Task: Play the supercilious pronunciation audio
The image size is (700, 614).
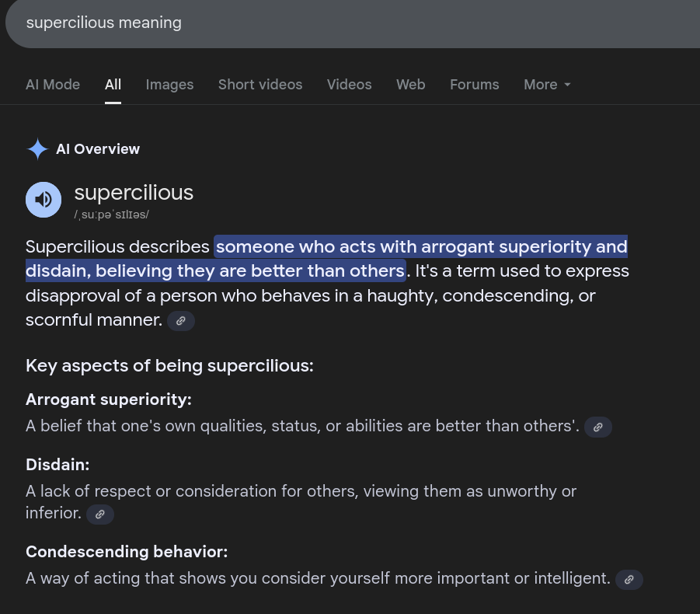Action: (44, 200)
